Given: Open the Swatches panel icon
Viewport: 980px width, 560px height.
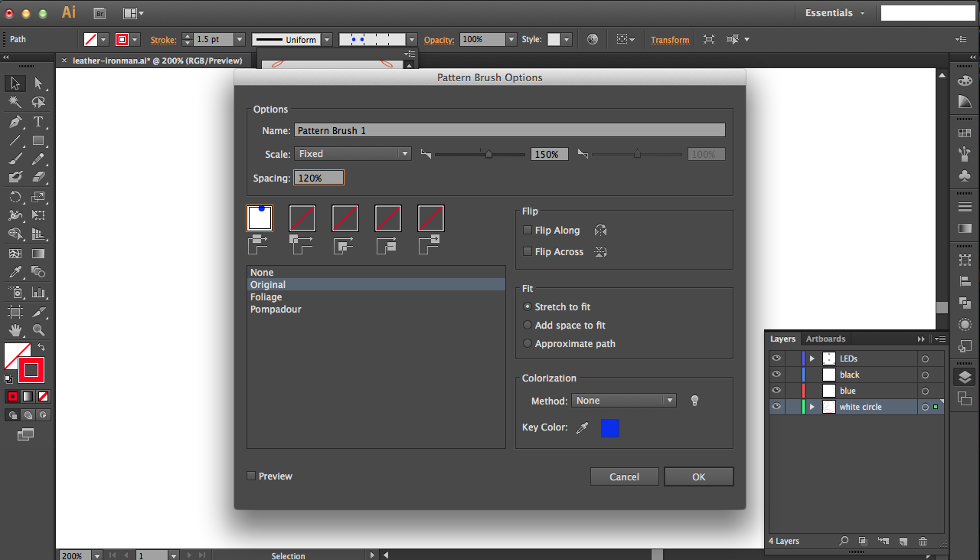Looking at the screenshot, I should click(x=965, y=133).
